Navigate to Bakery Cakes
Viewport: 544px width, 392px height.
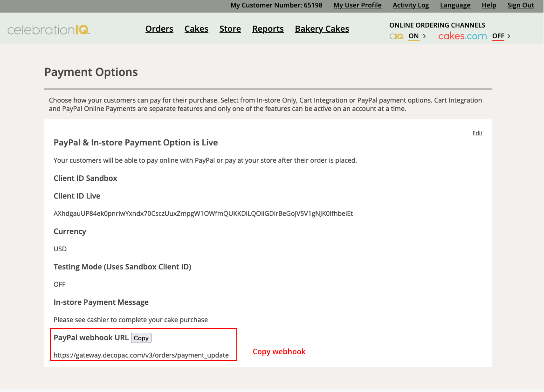322,29
